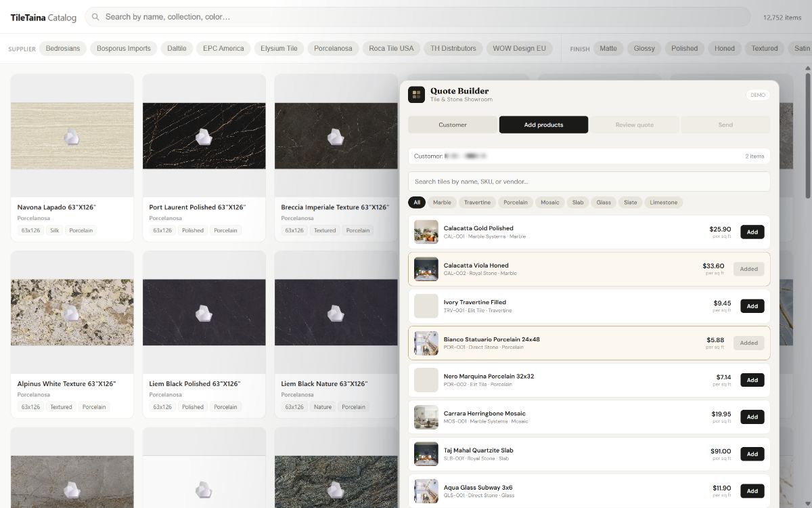Add Aqua Glass Subway 3x6 to quote
This screenshot has height=508, width=812.
click(x=752, y=491)
